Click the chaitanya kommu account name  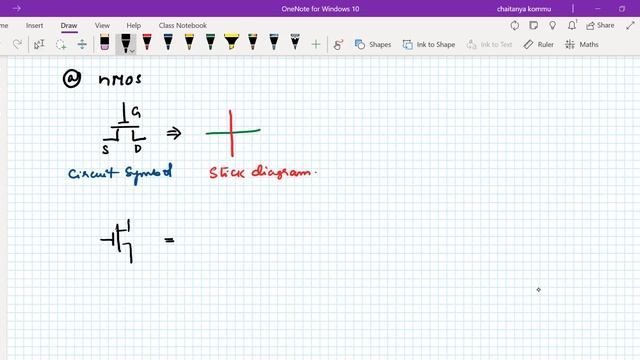(524, 9)
